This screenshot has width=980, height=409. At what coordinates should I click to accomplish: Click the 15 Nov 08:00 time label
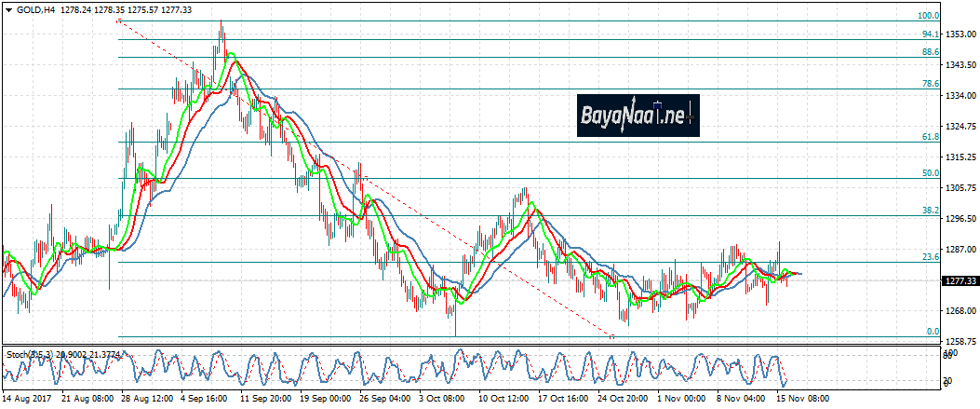click(802, 398)
